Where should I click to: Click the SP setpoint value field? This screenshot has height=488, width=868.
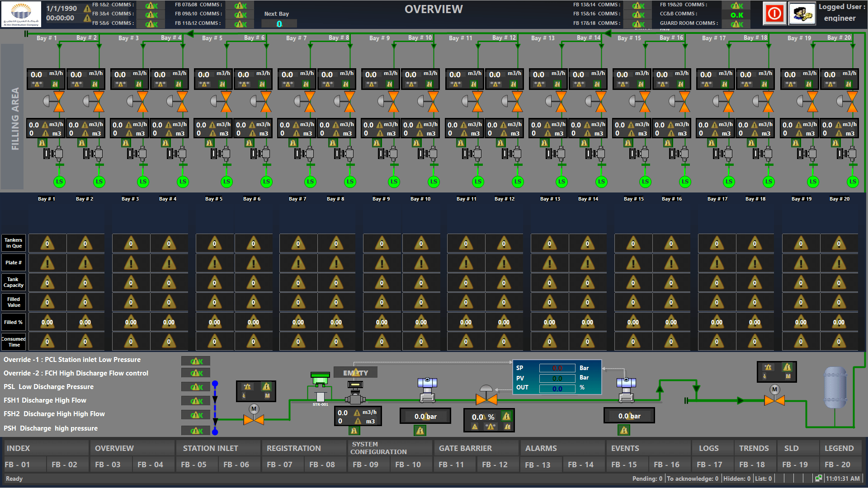click(557, 368)
